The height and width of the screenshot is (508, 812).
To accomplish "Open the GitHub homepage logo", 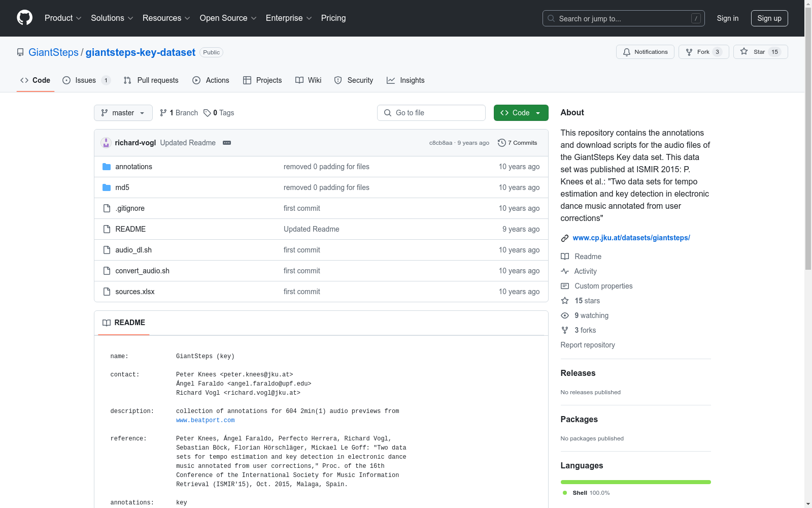I will coord(24,18).
